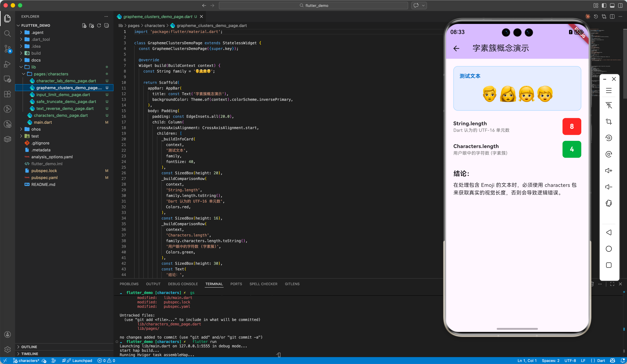Click the red String.length value badge
This screenshot has width=627, height=364.
pos(572,127)
